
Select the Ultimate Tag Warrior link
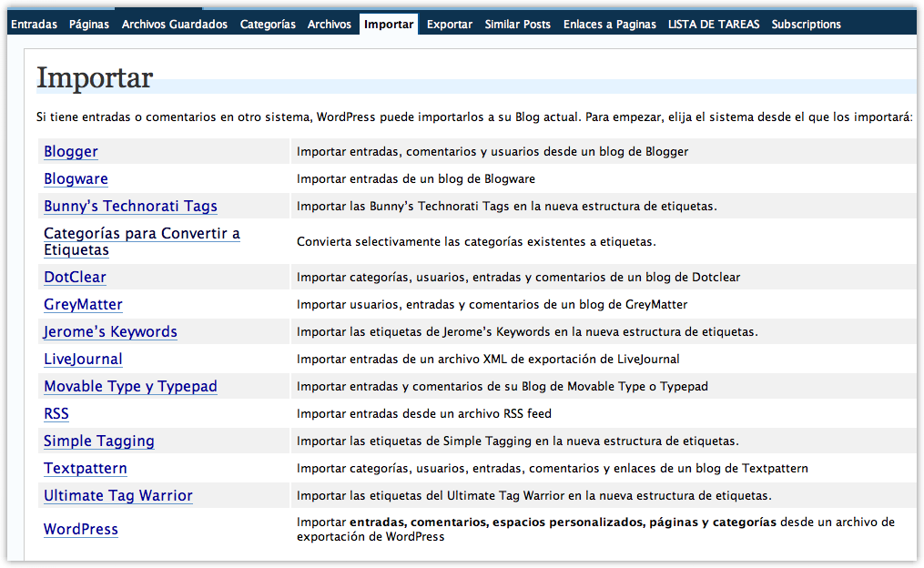tap(118, 496)
